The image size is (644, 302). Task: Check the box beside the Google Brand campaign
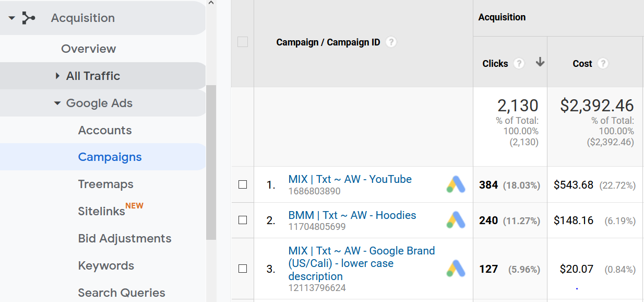coord(242,268)
